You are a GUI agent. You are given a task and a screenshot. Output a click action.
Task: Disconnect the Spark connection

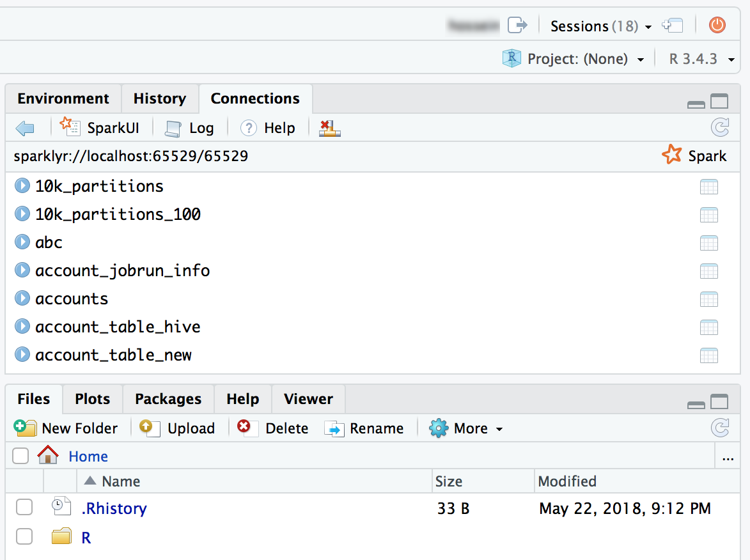coord(329,128)
